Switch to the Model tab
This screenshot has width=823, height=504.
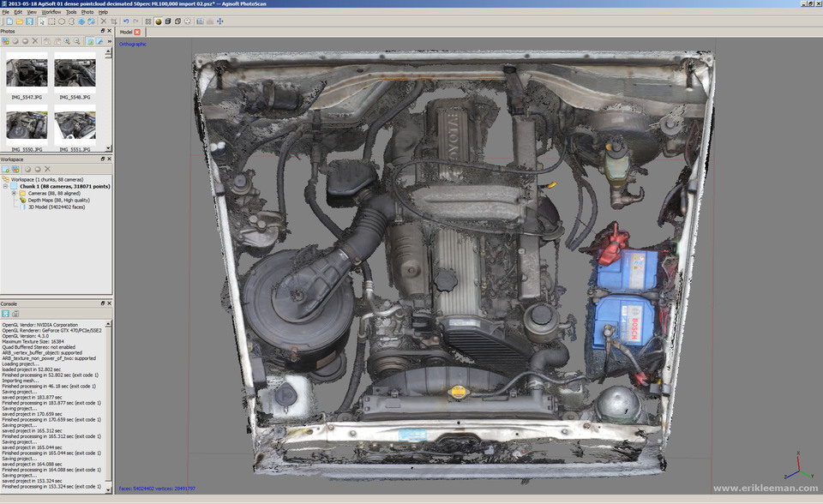click(129, 31)
